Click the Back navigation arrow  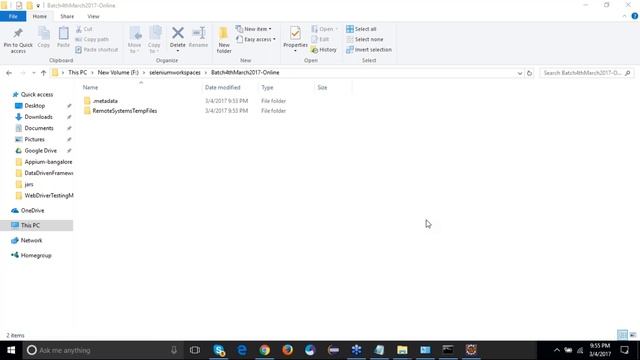(x=9, y=73)
